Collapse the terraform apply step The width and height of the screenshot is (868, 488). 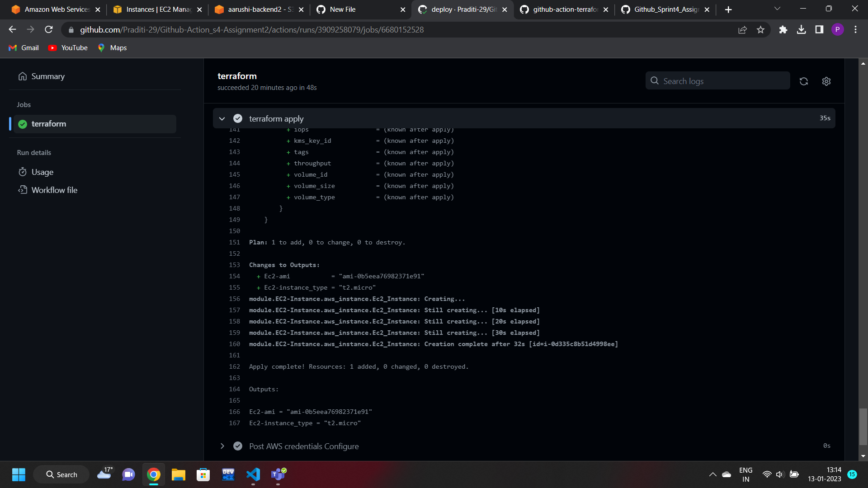pyautogui.click(x=222, y=118)
